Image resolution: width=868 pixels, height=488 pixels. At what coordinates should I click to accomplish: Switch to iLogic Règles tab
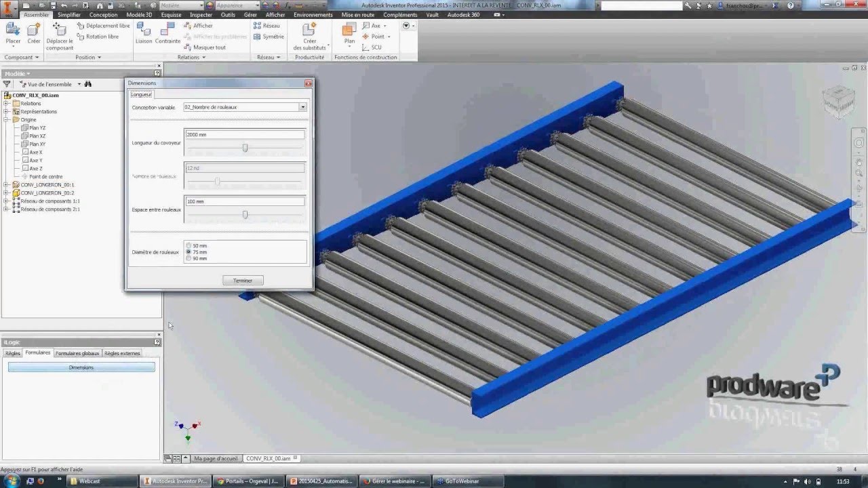13,353
